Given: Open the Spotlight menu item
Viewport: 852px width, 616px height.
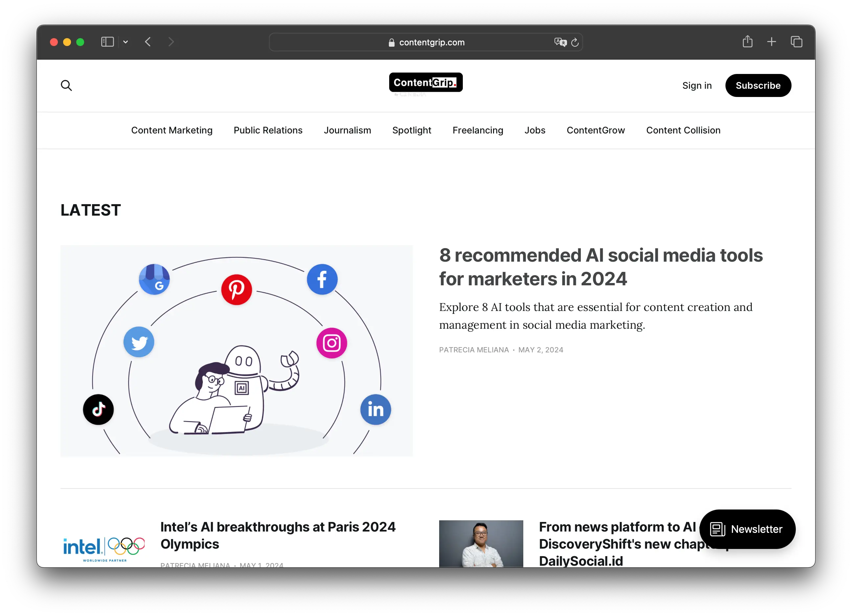Looking at the screenshot, I should [x=412, y=130].
